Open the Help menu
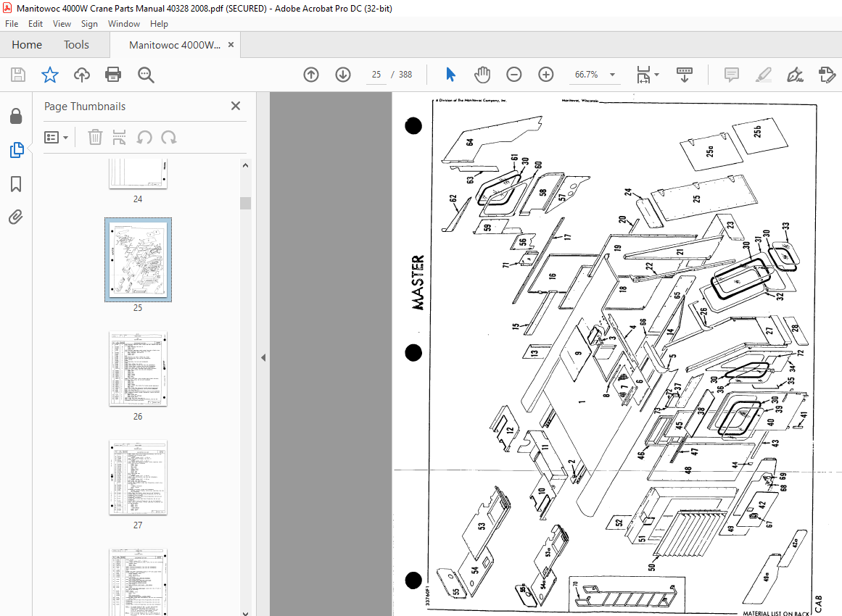The width and height of the screenshot is (842, 616). point(159,24)
